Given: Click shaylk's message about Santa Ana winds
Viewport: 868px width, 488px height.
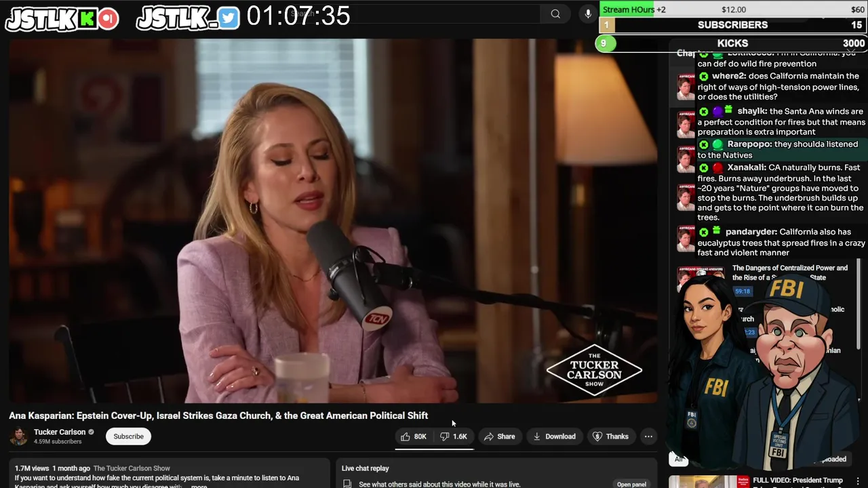Looking at the screenshot, I should (781, 121).
